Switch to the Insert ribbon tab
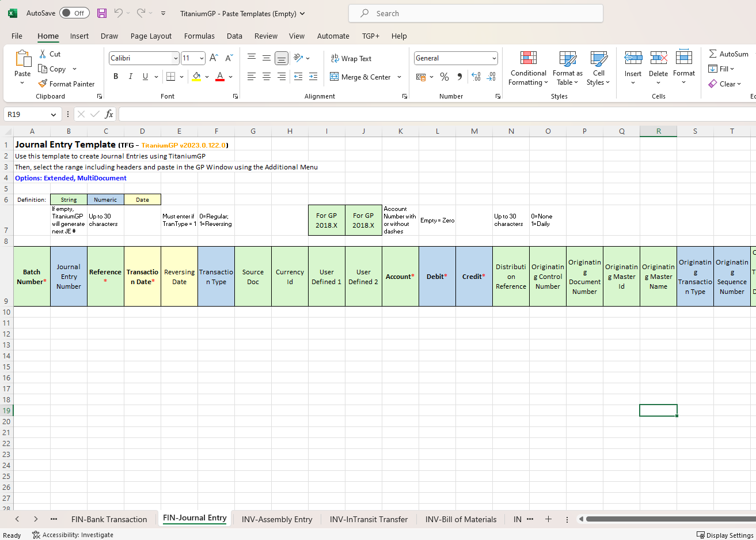 coord(79,36)
